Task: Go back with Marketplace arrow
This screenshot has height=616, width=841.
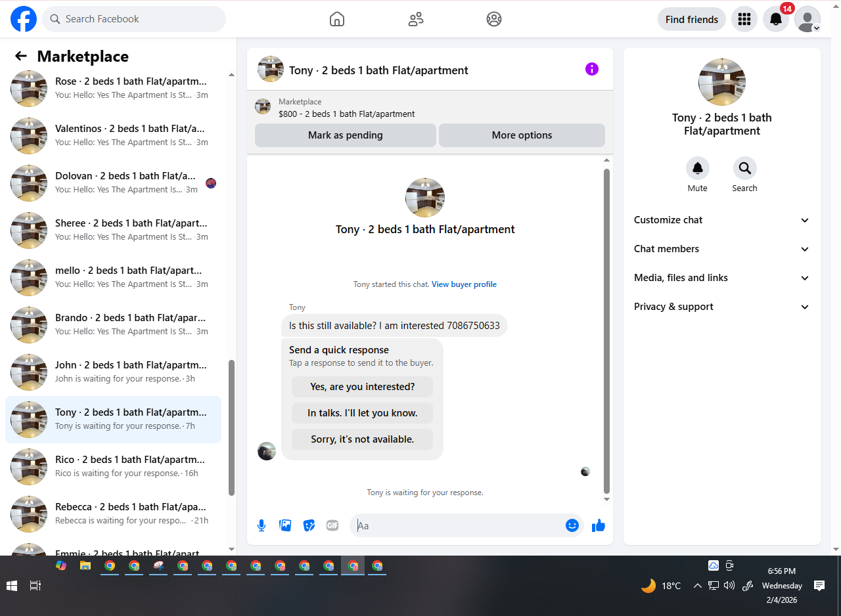Action: (x=21, y=56)
